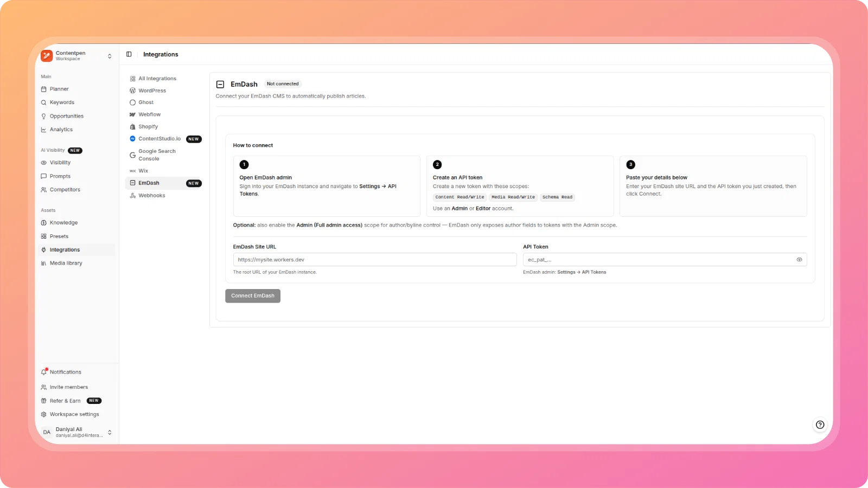
Task: Click the Planner calendar icon
Action: 44,89
